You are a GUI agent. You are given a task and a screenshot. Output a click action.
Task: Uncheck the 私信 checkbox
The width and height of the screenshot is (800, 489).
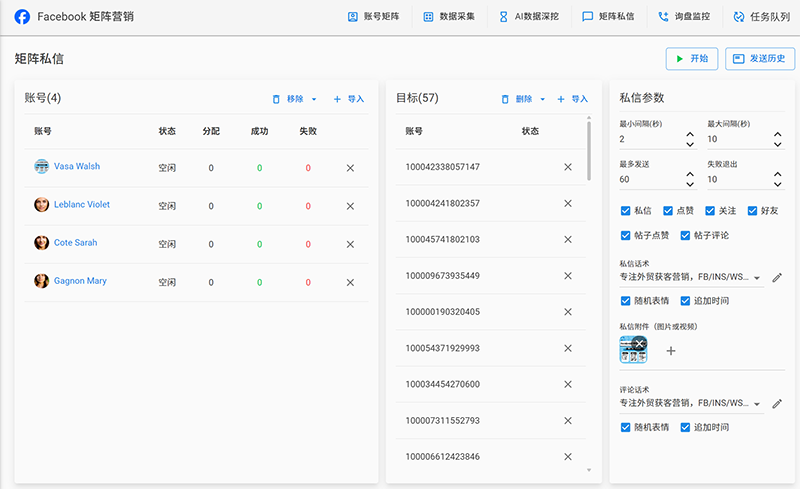(626, 211)
